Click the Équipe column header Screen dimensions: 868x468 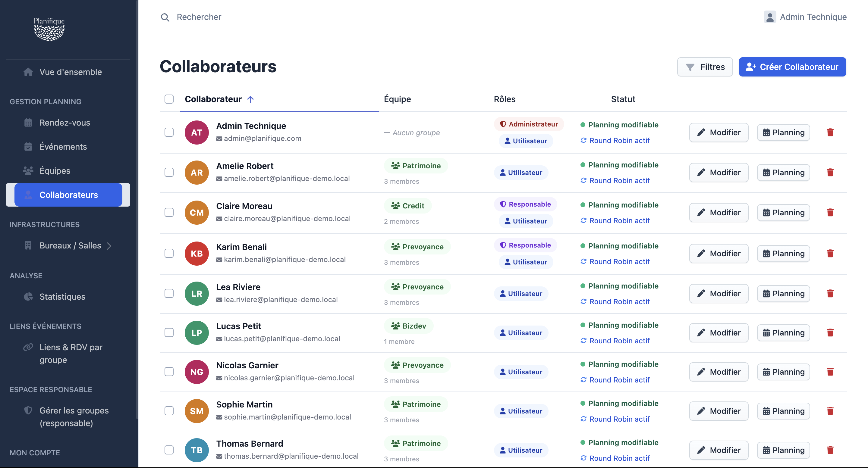click(x=397, y=99)
